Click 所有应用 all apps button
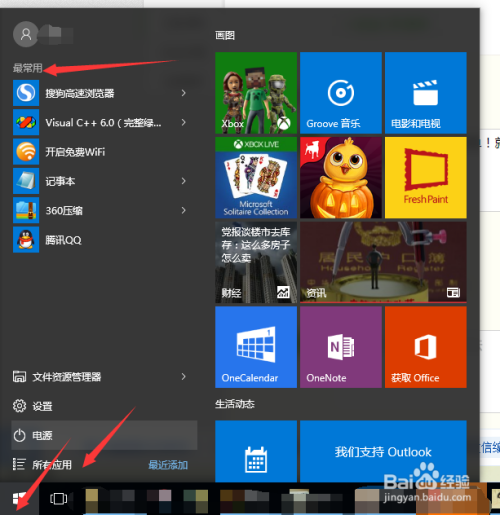Viewport: 500px width, 515px height. tap(52, 465)
